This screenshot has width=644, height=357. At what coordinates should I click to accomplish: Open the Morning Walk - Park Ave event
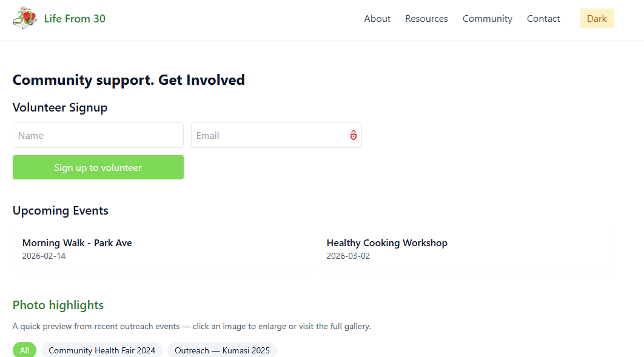pyautogui.click(x=77, y=243)
